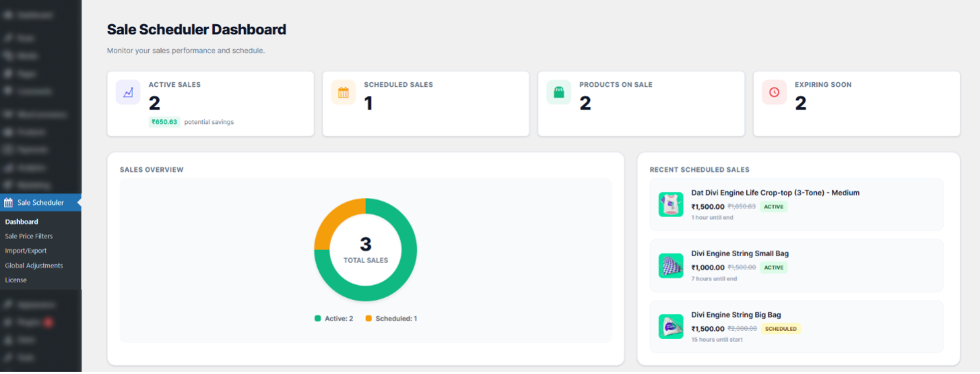980x374 pixels.
Task: Open the Dashboard submenu item
Action: pos(21,222)
